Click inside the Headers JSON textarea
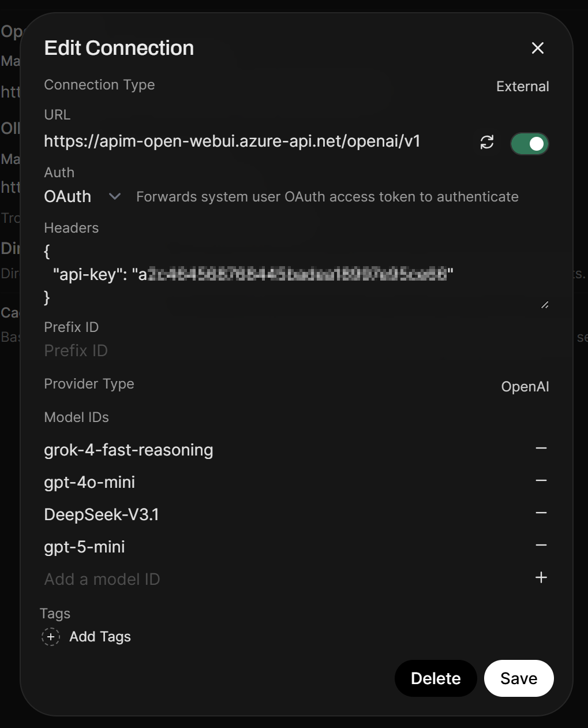The image size is (588, 728). click(289, 275)
